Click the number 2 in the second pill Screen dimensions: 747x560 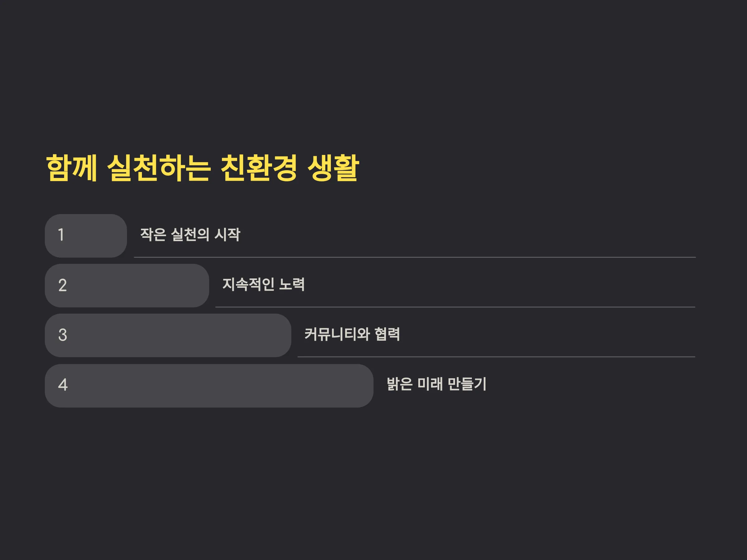[x=63, y=285]
